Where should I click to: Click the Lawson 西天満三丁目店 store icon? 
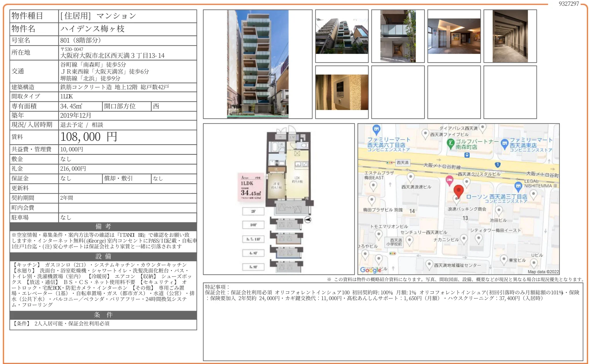point(518,186)
